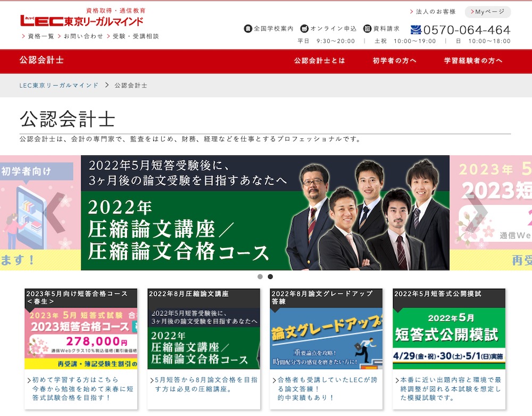Viewport: 532px width, 416px height.
Task: Click the オンライン申込 cart icon
Action: coord(304,29)
